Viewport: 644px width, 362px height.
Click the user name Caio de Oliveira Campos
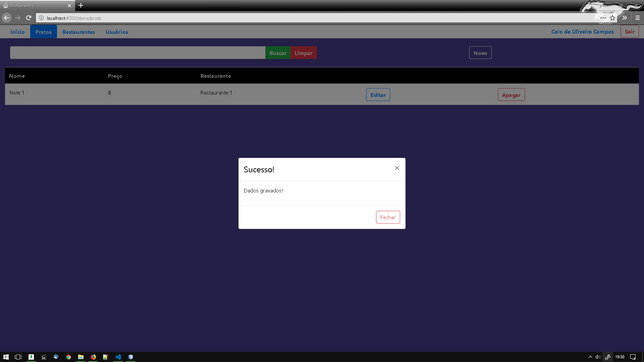[x=583, y=32]
